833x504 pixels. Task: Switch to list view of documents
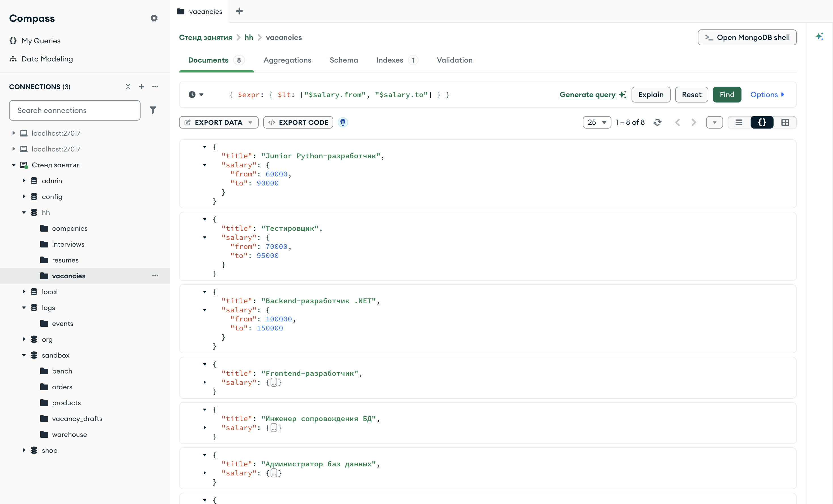(739, 122)
